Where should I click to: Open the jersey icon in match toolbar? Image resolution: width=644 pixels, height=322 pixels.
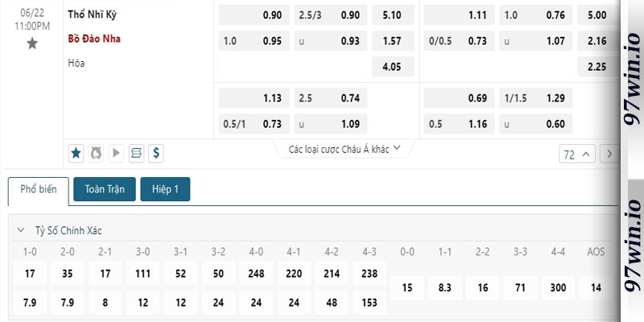click(96, 154)
